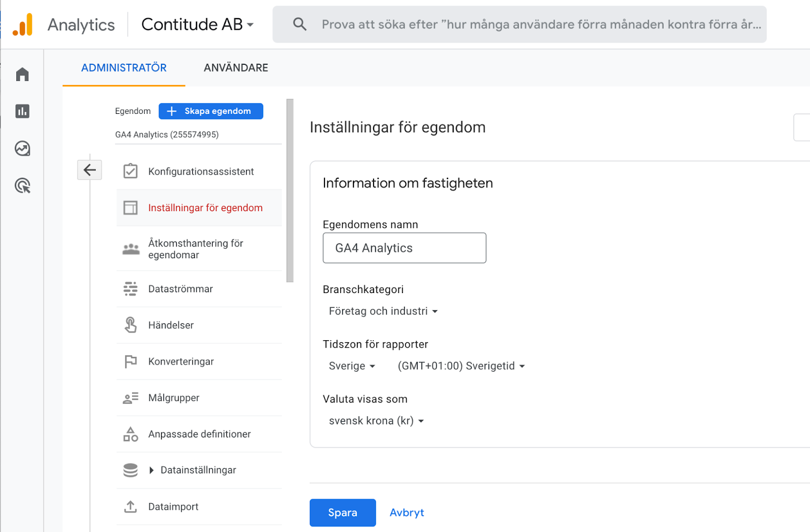Viewport: 810px width, 532px height.
Task: Click the GA4 Analytics (255574995) property name
Action: [x=167, y=135]
